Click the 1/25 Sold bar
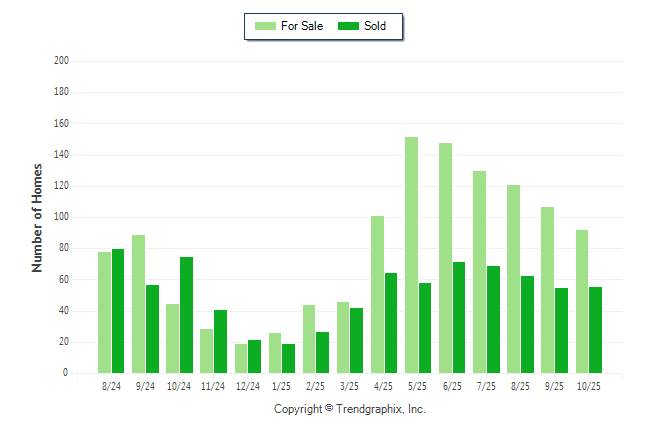The width and height of the screenshot is (646, 434). [289, 358]
